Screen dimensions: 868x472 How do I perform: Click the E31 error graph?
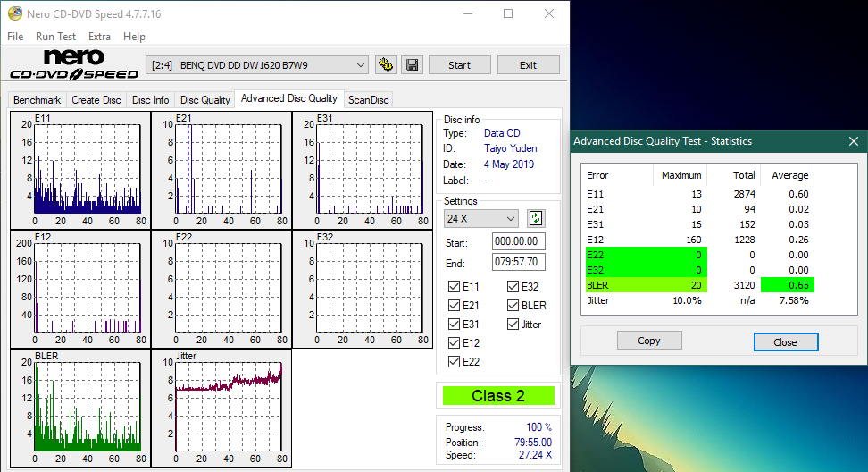363,170
